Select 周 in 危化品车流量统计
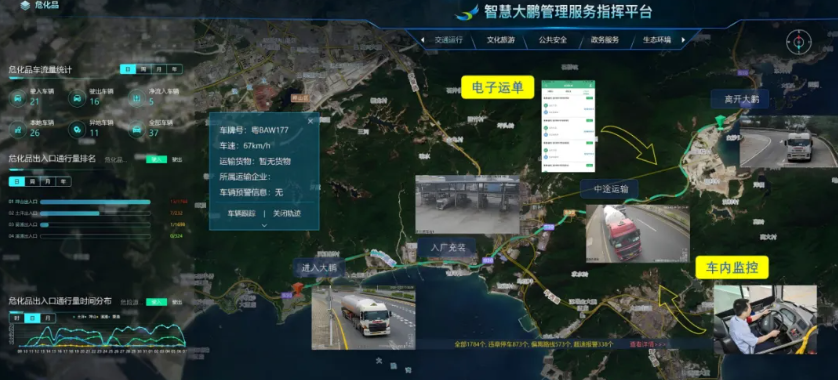 pos(143,69)
